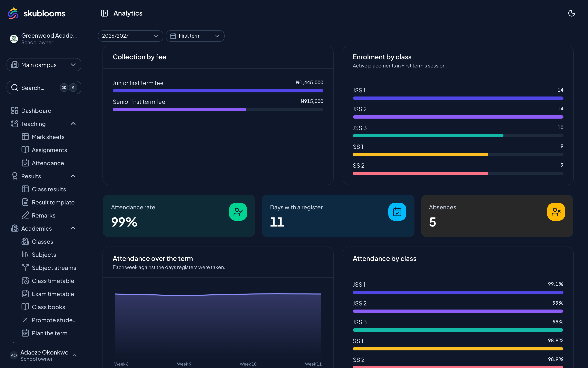Screen dimensions: 588x368
Task: Collapse the Results section chevron
Action: click(73, 176)
